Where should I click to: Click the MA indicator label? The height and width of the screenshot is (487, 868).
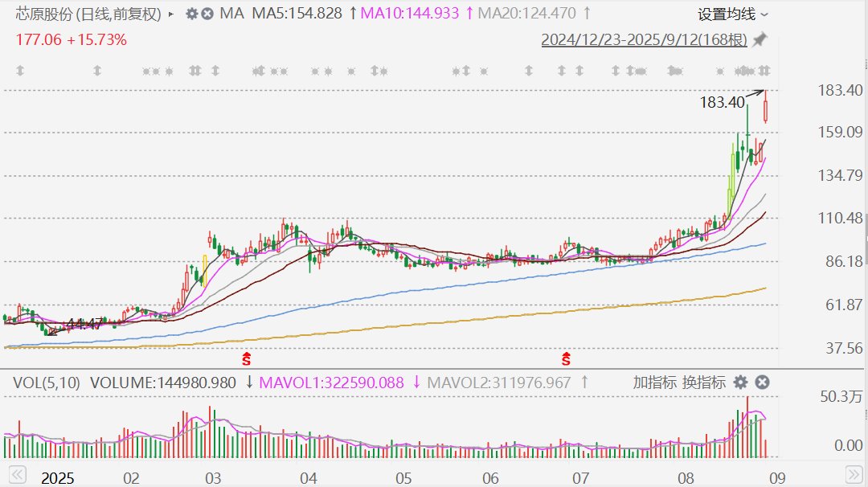(232, 14)
